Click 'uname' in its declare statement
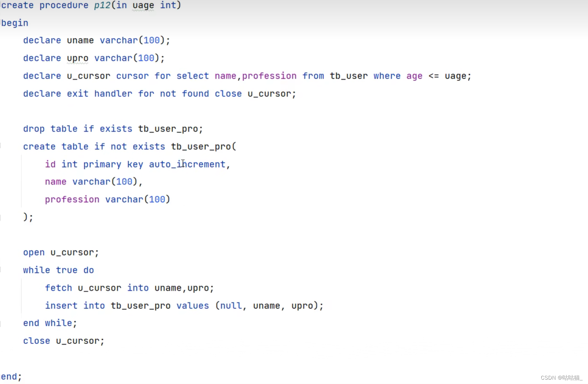588x384 pixels. pos(80,40)
